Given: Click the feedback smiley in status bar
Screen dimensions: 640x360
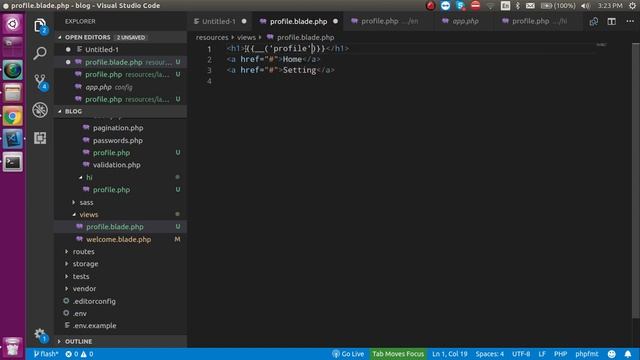Looking at the screenshot, I should pyautogui.click(x=611, y=354).
